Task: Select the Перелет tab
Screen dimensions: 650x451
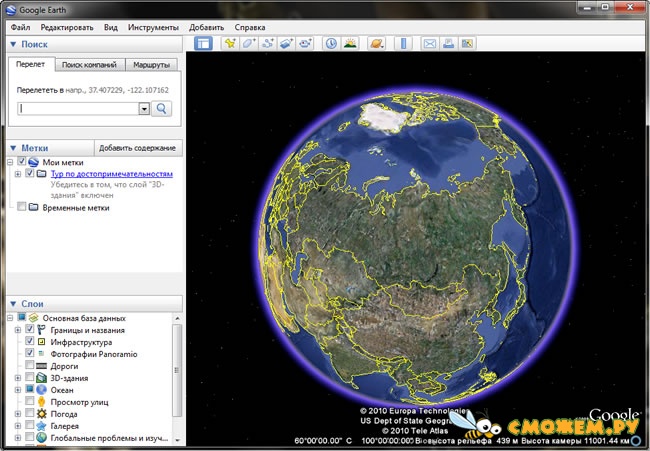Action: [31, 64]
